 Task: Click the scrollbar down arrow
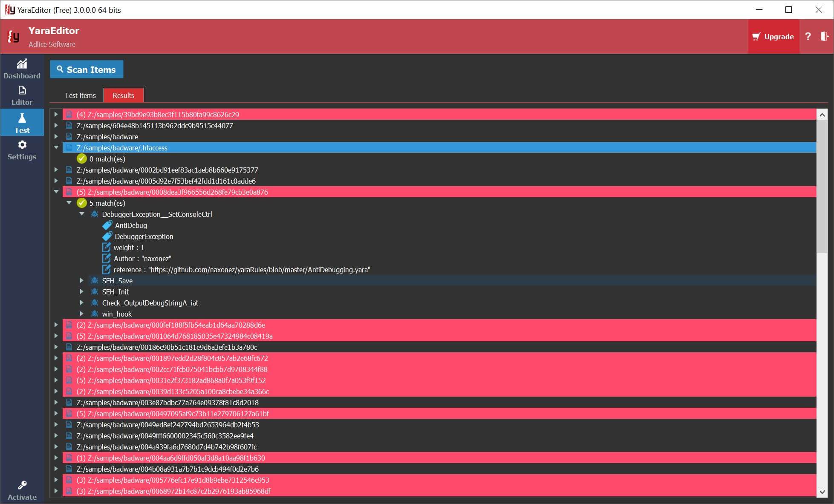[822, 492]
